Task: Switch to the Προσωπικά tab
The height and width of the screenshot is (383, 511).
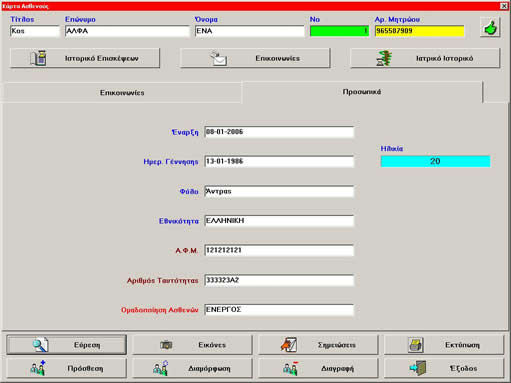Action: (x=362, y=92)
